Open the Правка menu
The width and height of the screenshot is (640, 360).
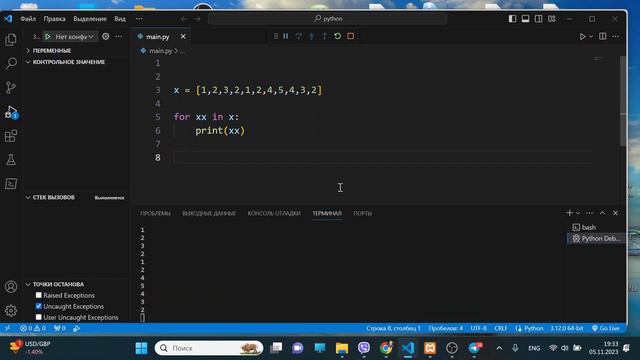pos(54,19)
